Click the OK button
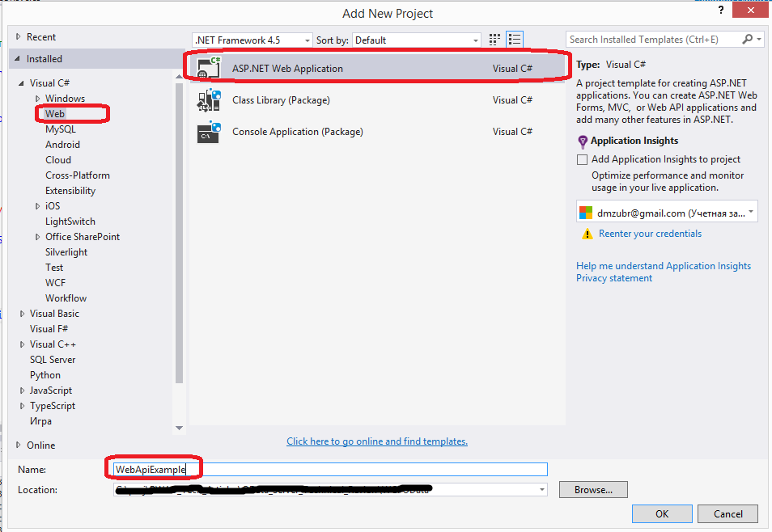 click(x=662, y=513)
